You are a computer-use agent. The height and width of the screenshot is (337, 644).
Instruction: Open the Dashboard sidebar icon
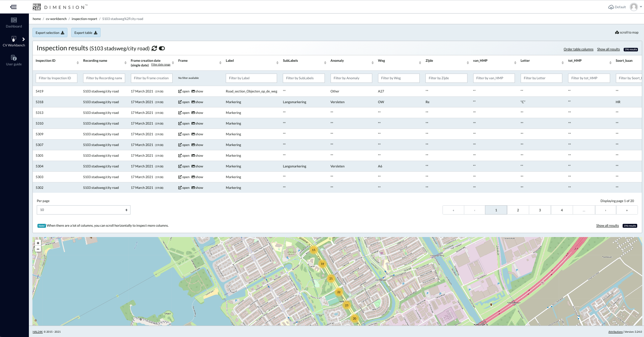(x=14, y=22)
